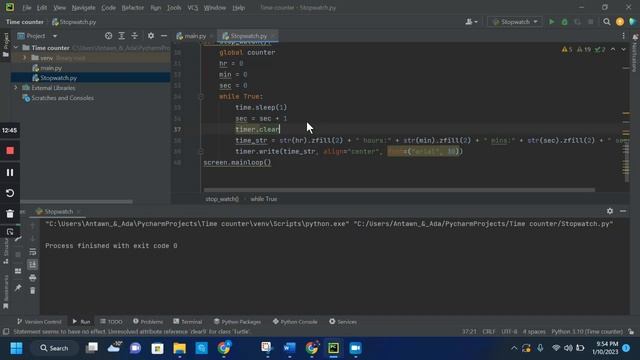Pin the run tab

pyautogui.click(x=18, y=288)
